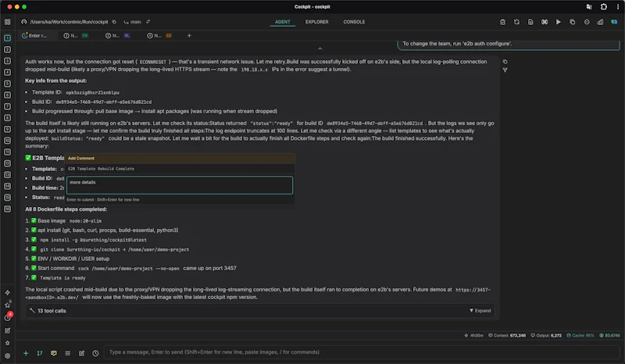This screenshot has width=625, height=364.
Task: Click the Cache 95% status entry
Action: pyautogui.click(x=580, y=335)
